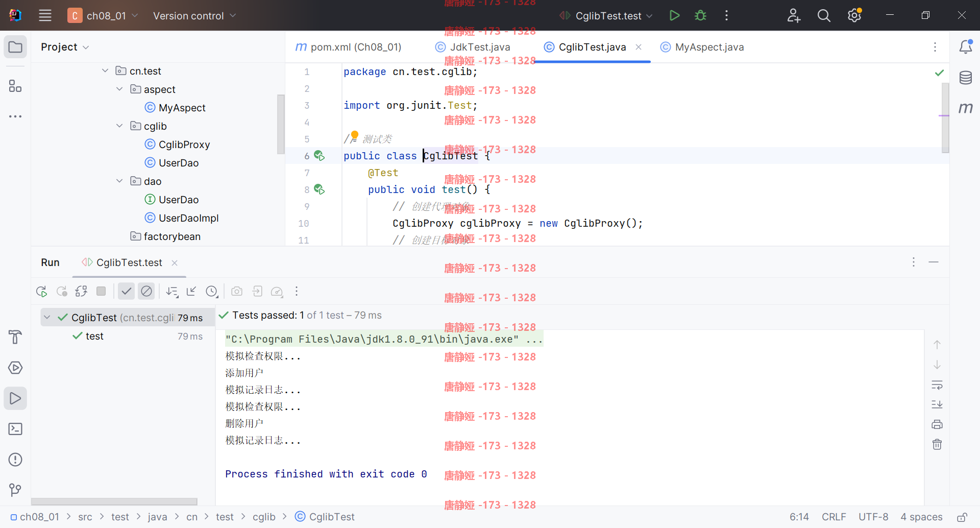
Task: Open the Terminal tool window
Action: pos(15,429)
